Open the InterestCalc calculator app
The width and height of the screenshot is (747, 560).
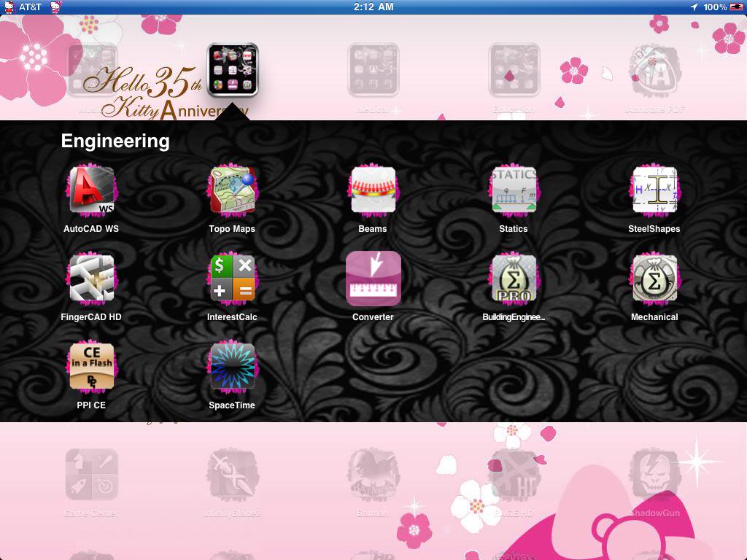232,279
